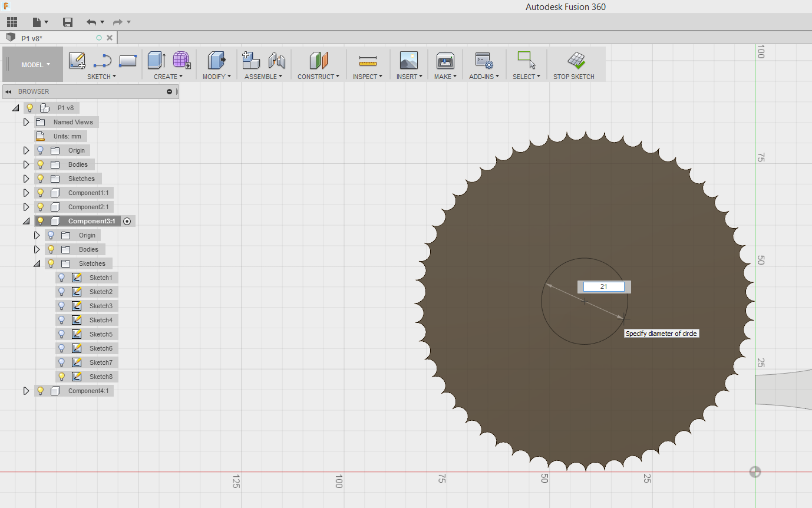
Task: Open the SELECT menu
Action: click(x=526, y=77)
